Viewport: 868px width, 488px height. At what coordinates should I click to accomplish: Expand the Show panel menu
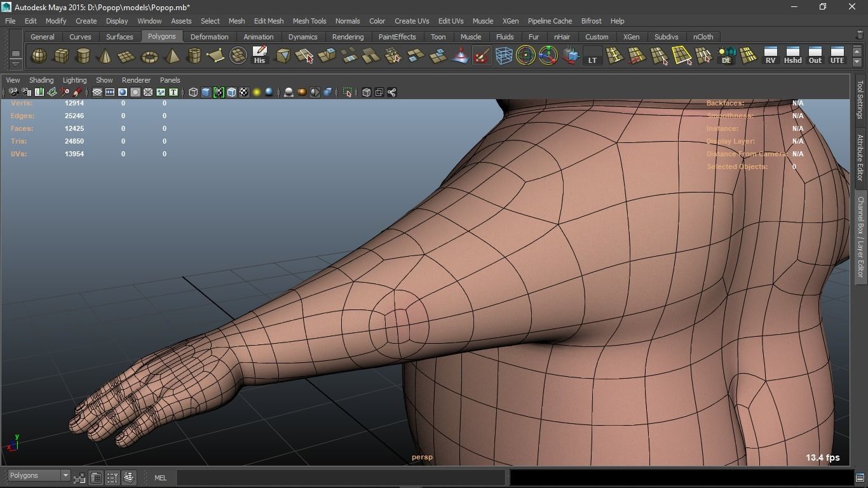point(104,80)
